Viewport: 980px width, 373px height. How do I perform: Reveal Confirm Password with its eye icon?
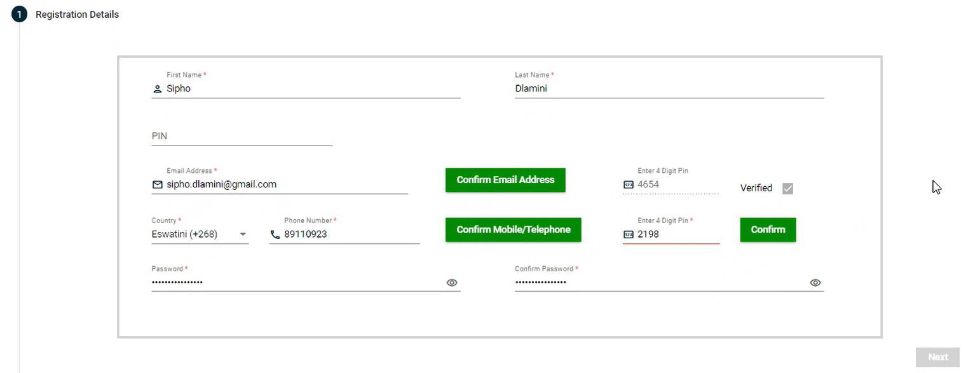click(815, 283)
